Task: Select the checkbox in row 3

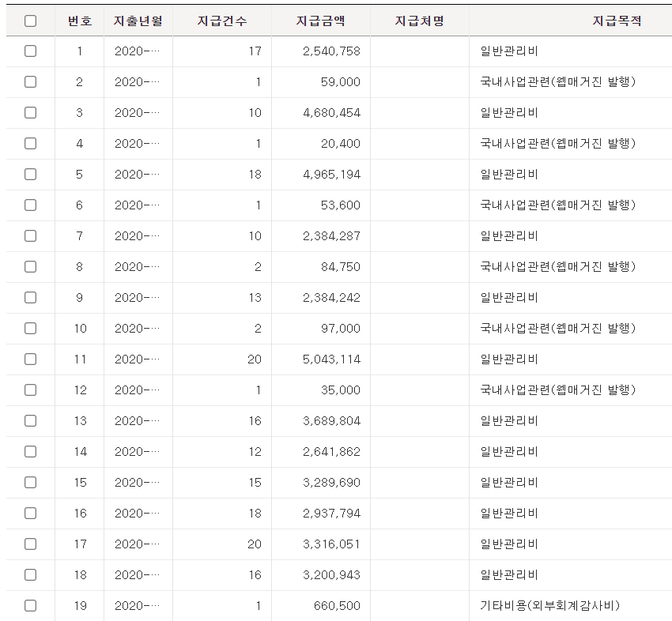Action: [30, 113]
